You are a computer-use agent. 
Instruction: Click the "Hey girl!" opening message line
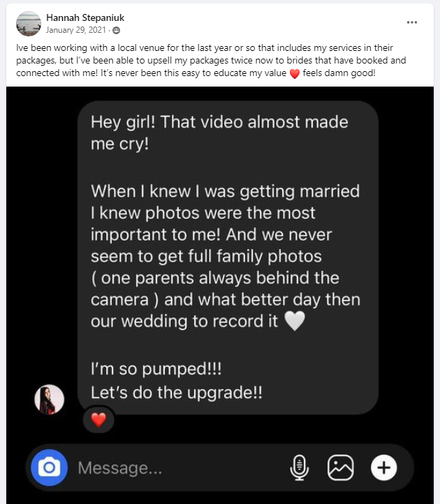point(219,122)
